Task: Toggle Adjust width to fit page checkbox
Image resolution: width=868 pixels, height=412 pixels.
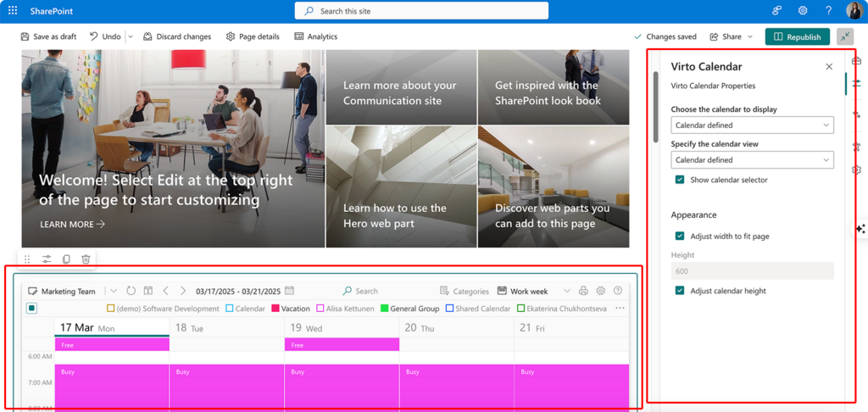Action: [679, 237]
